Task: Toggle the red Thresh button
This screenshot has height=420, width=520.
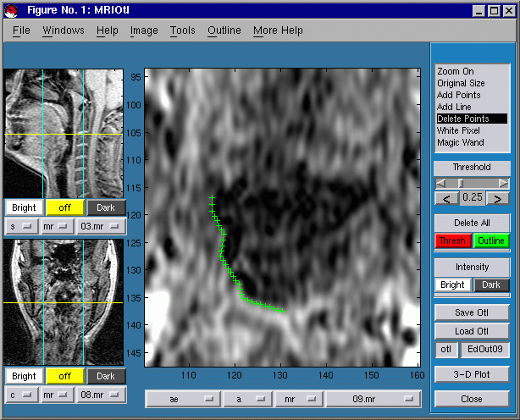Action: tap(453, 240)
